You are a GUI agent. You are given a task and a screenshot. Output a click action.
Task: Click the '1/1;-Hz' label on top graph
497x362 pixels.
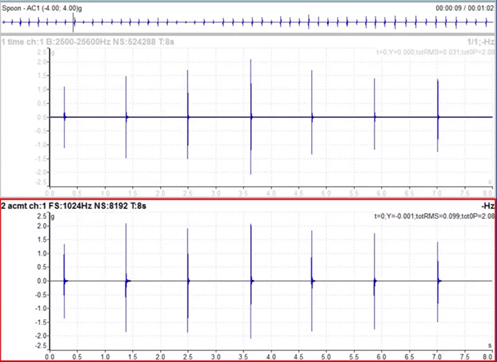click(480, 42)
